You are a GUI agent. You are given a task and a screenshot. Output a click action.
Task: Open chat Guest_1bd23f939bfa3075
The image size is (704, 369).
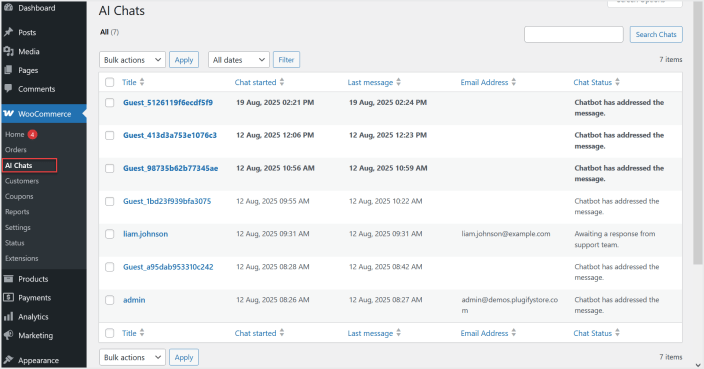tap(167, 201)
